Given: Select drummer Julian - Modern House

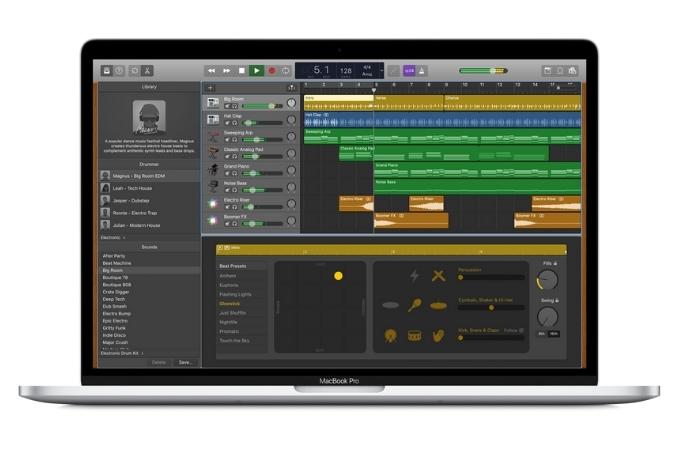Looking at the screenshot, I should [x=149, y=225].
